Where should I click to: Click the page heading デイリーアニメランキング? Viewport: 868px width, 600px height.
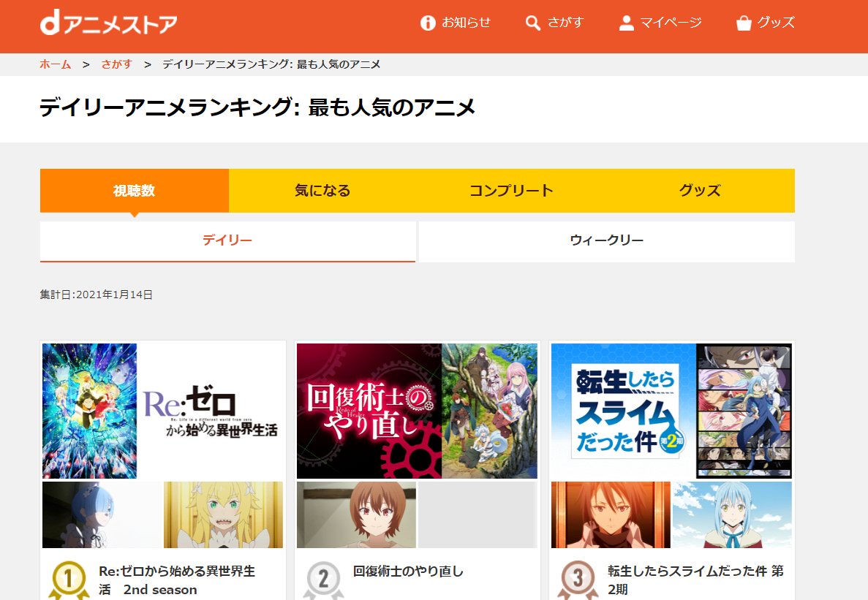click(257, 107)
